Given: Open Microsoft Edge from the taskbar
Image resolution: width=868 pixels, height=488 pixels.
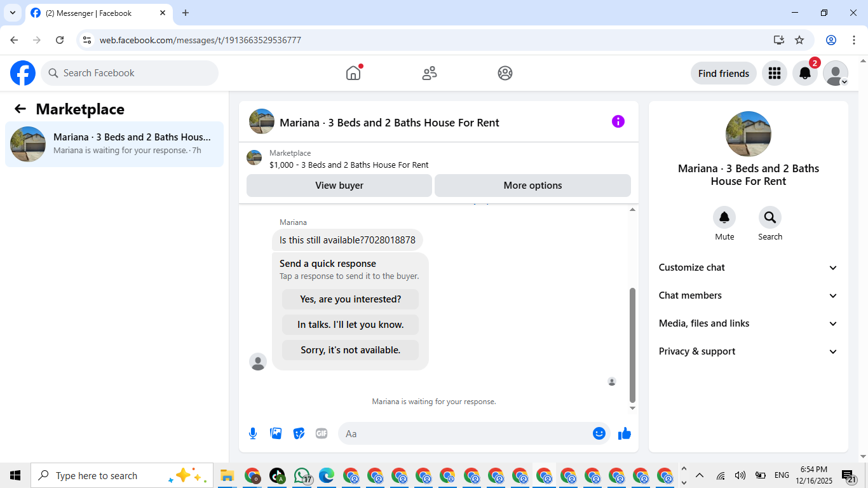Looking at the screenshot, I should click(x=327, y=475).
